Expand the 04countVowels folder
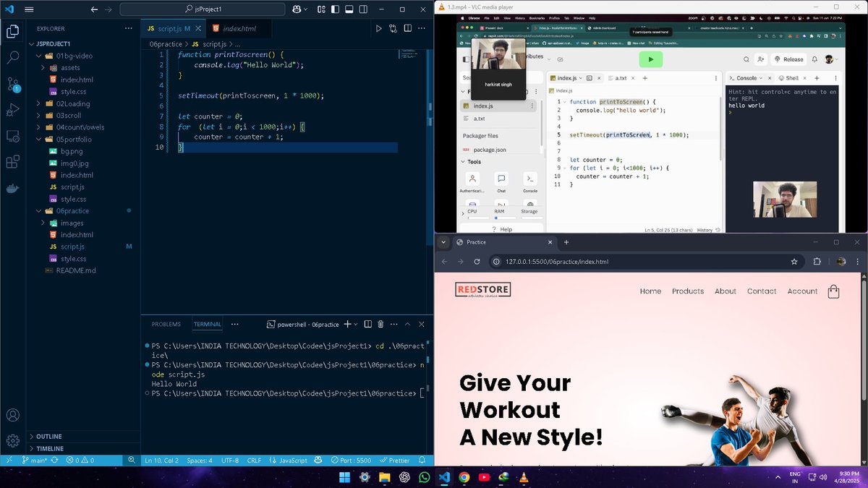Viewport: 868px width, 488px height. click(39, 127)
